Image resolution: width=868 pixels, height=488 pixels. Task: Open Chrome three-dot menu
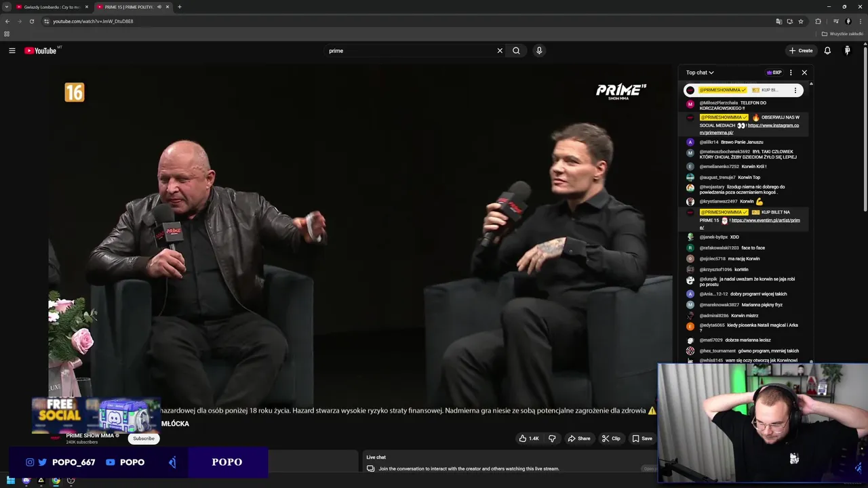[x=861, y=21]
